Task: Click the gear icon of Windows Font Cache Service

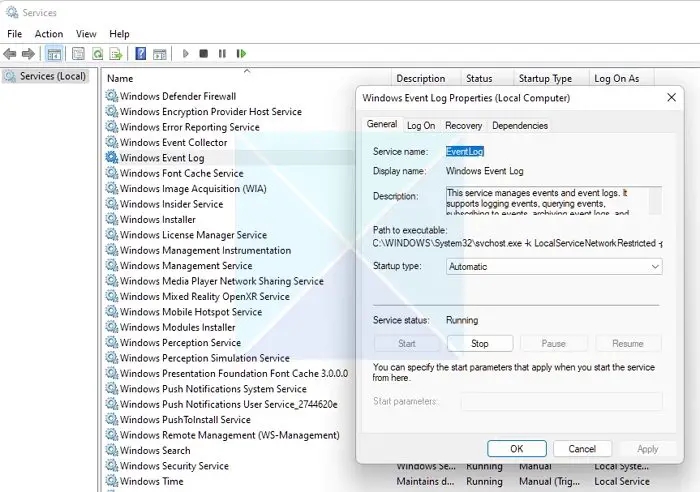Action: click(x=112, y=173)
